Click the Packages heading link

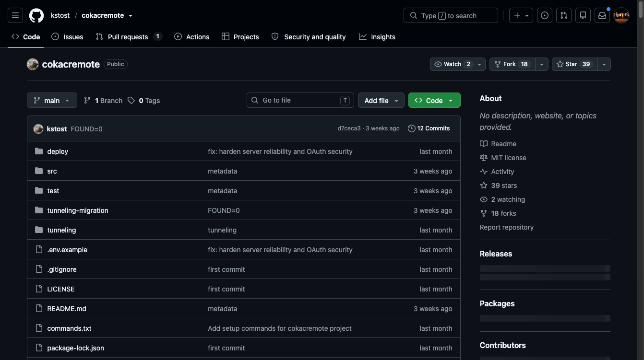pos(497,303)
